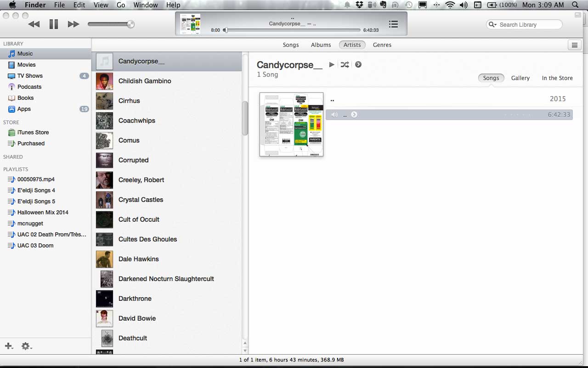Switch to the Albums view tab
Screen dimensions: 588x368
click(321, 45)
